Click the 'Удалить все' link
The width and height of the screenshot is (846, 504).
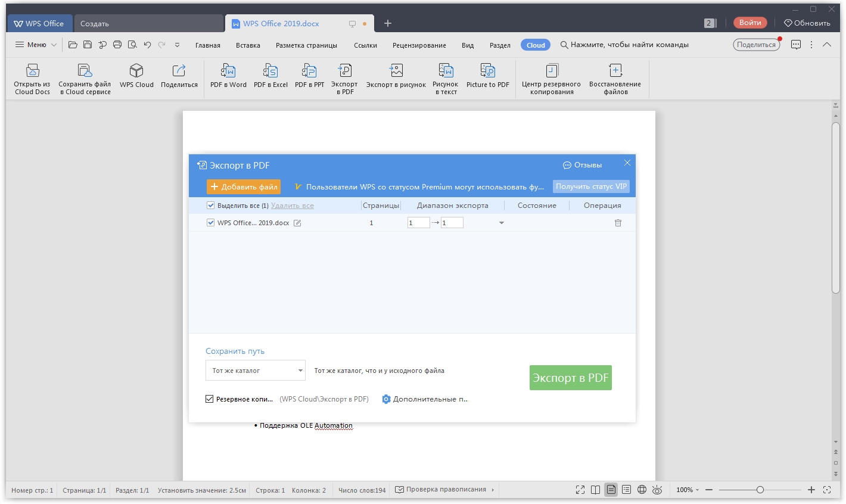(293, 206)
